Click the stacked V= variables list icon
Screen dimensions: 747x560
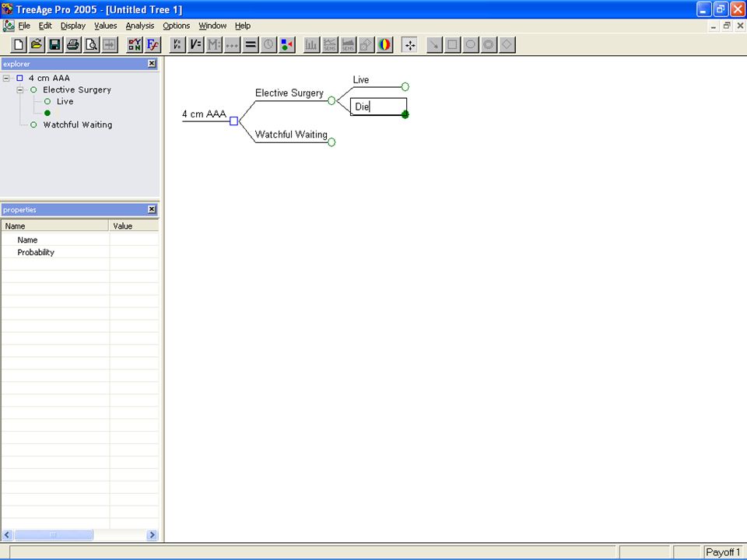click(x=177, y=45)
